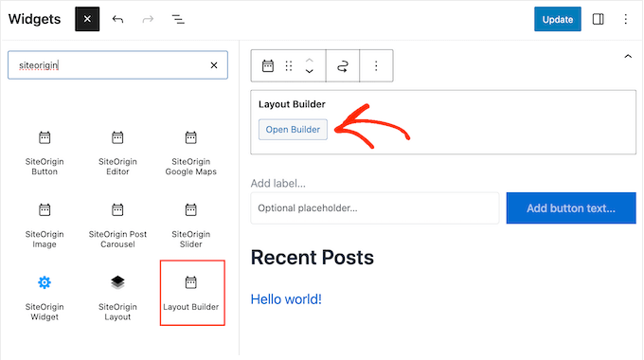Viewport: 644px width, 360px height.
Task: Insert the Layout Builder block
Action: (x=192, y=293)
